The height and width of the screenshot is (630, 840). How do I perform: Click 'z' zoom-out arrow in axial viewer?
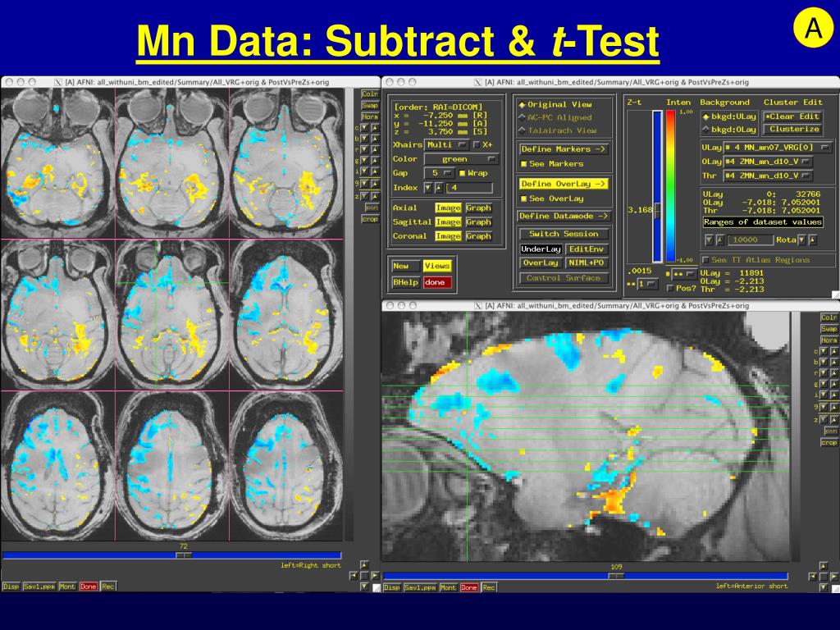point(364,195)
